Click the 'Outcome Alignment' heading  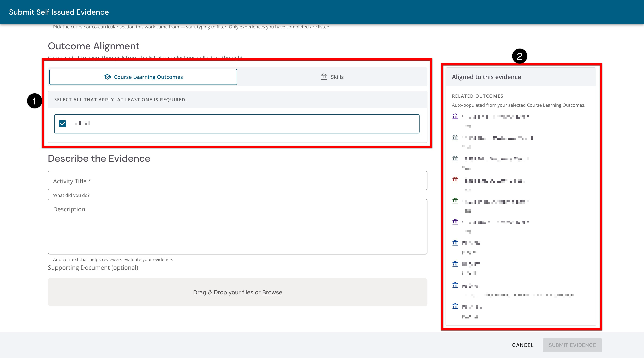(94, 46)
